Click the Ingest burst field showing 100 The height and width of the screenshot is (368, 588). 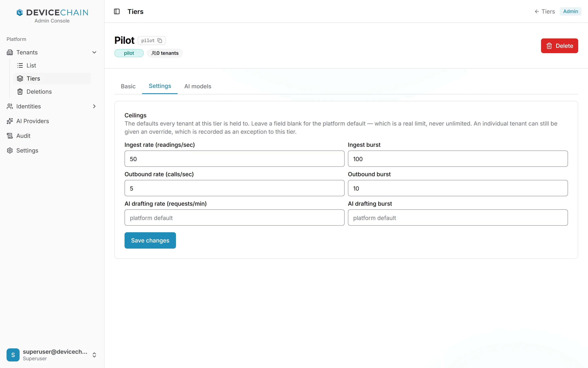[458, 159]
